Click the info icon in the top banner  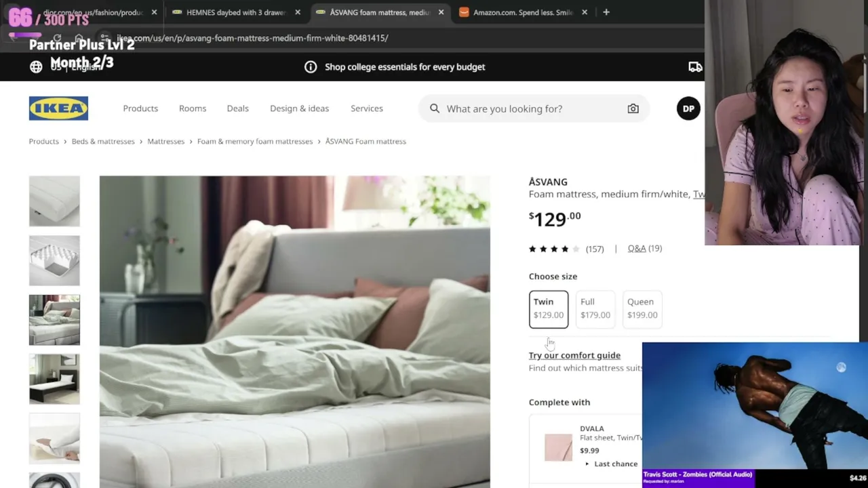coord(311,66)
